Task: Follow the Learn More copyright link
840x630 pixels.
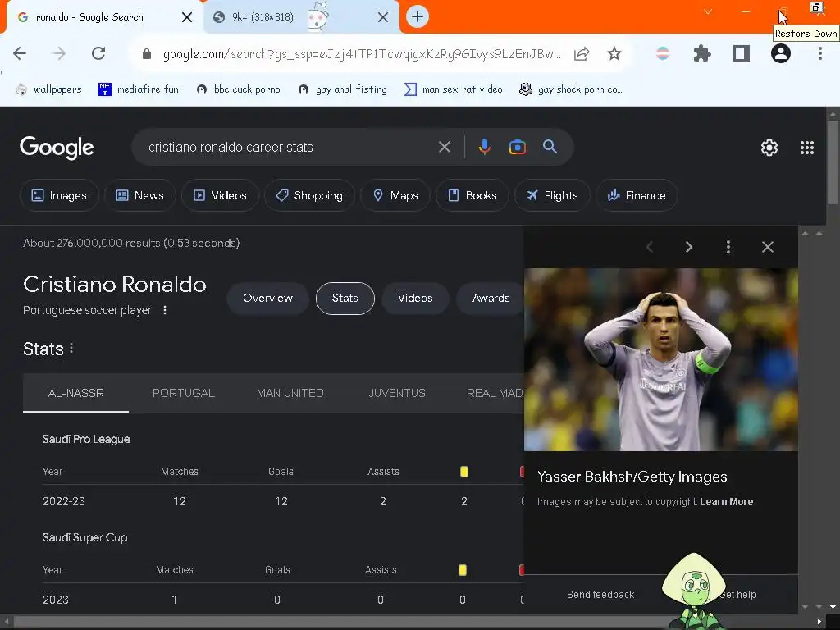Action: [x=727, y=502]
